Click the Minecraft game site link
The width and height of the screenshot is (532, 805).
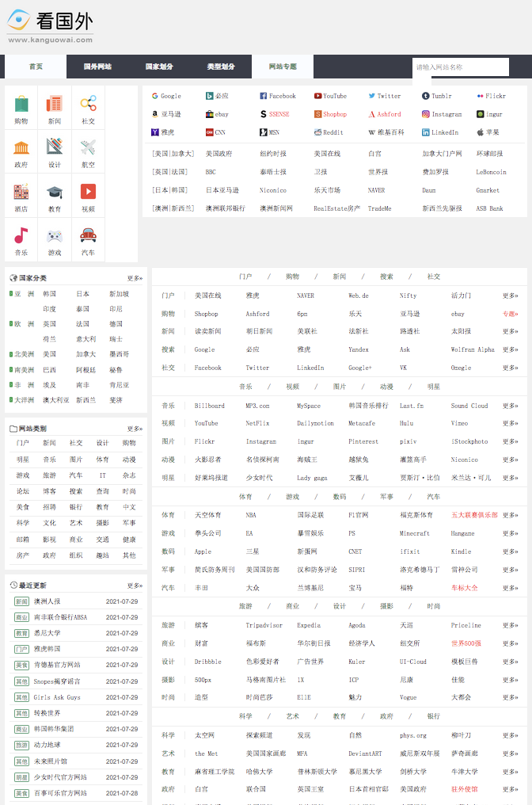[x=415, y=533]
